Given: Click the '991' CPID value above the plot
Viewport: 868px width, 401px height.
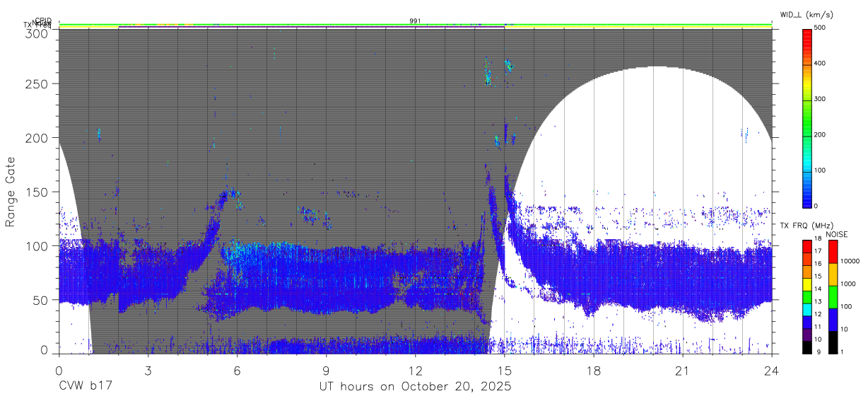Looking at the screenshot, I should click(x=416, y=21).
